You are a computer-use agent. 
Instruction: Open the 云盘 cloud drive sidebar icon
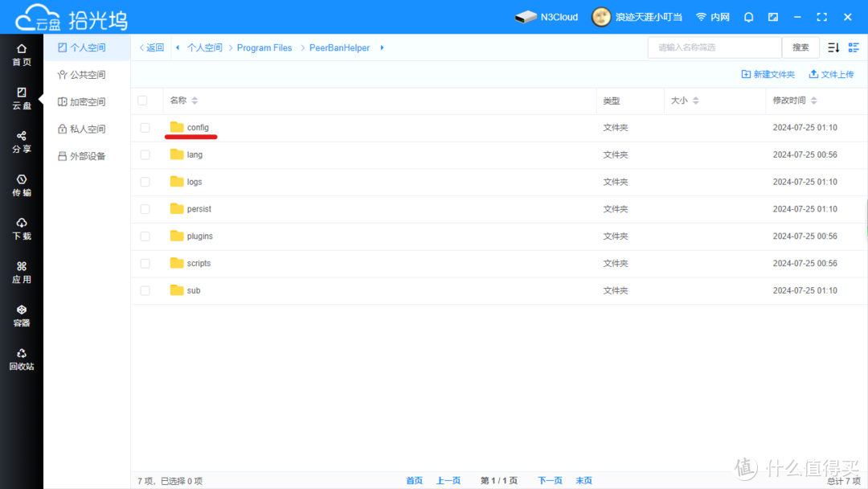coord(22,98)
